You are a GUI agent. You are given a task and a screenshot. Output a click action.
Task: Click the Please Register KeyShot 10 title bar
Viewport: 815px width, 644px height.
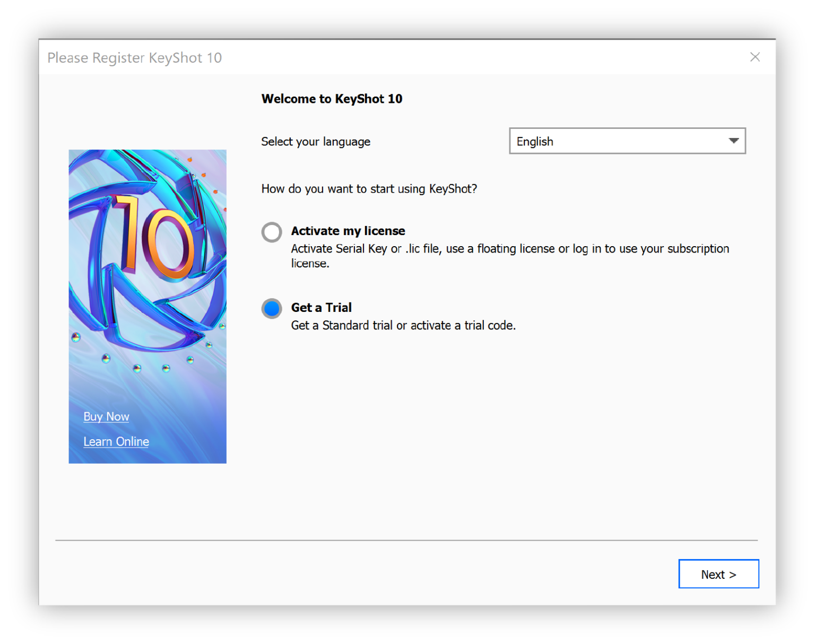(x=134, y=57)
